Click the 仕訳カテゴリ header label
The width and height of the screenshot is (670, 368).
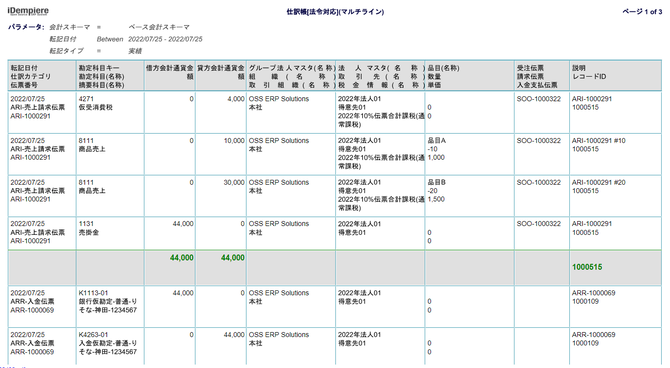tap(31, 77)
